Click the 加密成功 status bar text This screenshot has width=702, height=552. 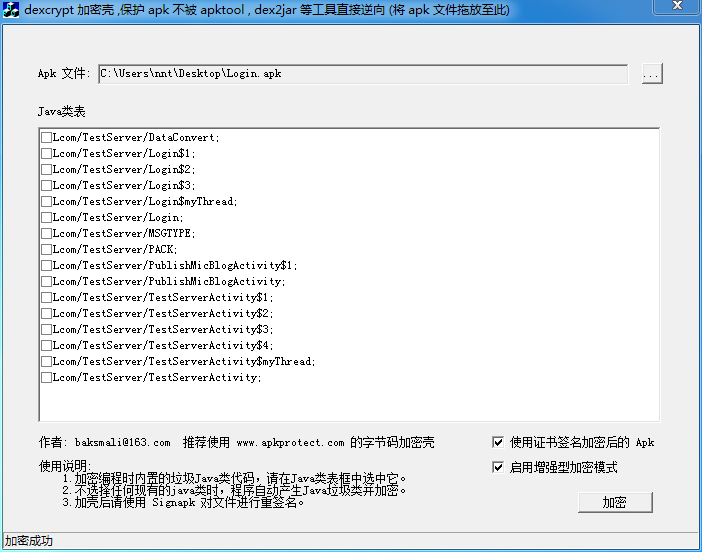tap(28, 541)
